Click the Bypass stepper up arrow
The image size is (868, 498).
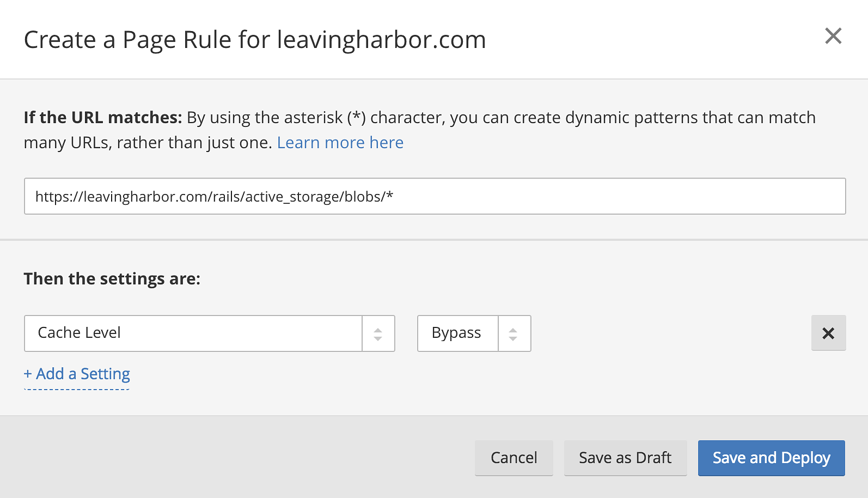point(514,328)
